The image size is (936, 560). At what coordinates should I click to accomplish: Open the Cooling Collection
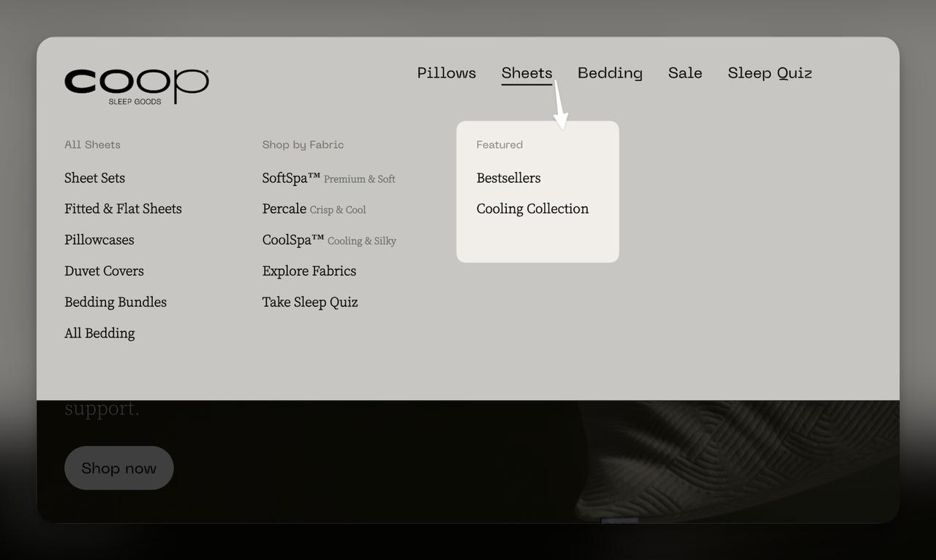(x=532, y=208)
